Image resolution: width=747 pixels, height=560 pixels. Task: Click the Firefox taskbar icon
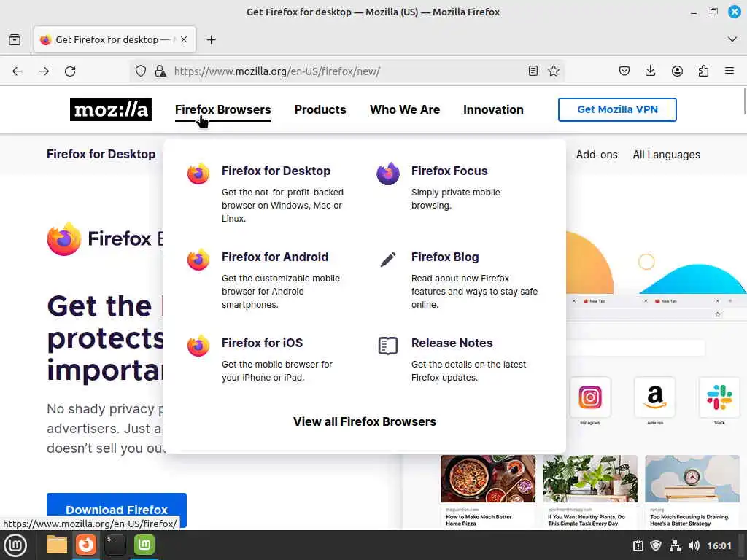click(86, 545)
